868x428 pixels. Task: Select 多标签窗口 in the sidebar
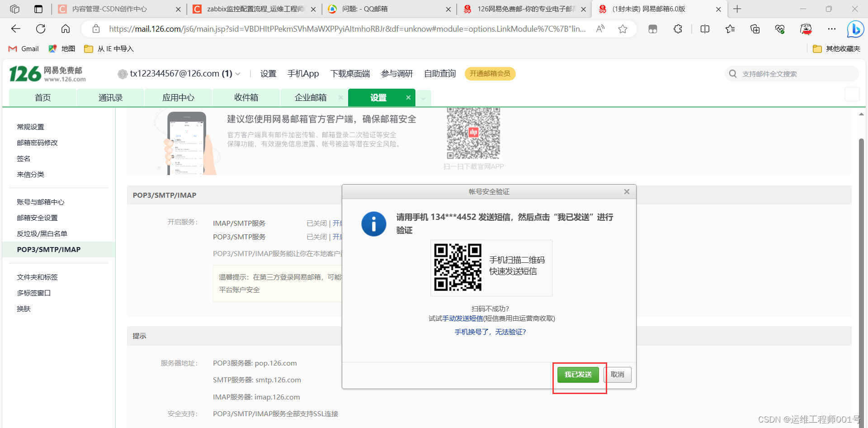(x=34, y=293)
